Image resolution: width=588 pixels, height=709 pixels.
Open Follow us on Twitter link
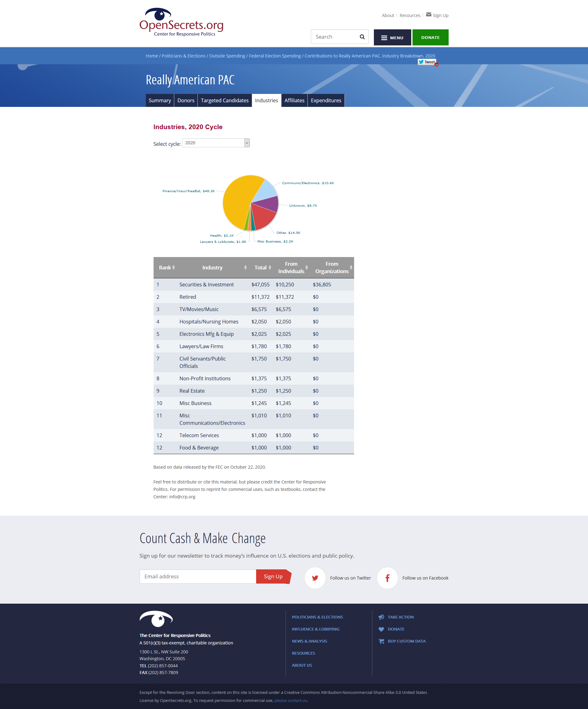[x=350, y=578]
